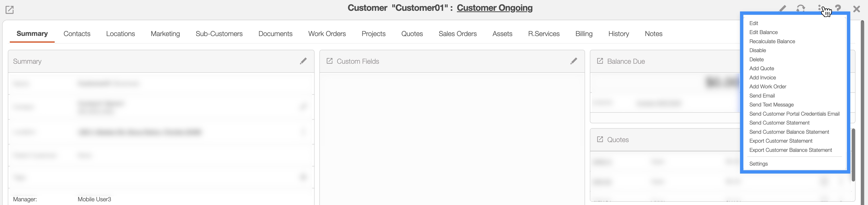Open Settings from the dropdown menu
The image size is (868, 205).
point(759,164)
